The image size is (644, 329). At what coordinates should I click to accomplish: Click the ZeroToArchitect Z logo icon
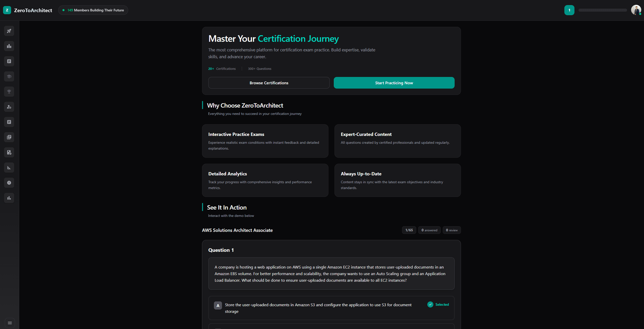tap(7, 10)
